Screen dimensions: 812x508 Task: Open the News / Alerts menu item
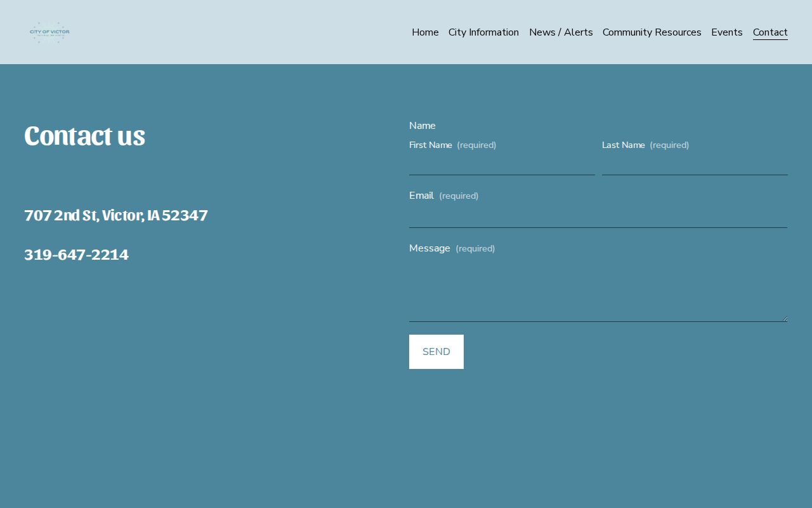click(561, 32)
